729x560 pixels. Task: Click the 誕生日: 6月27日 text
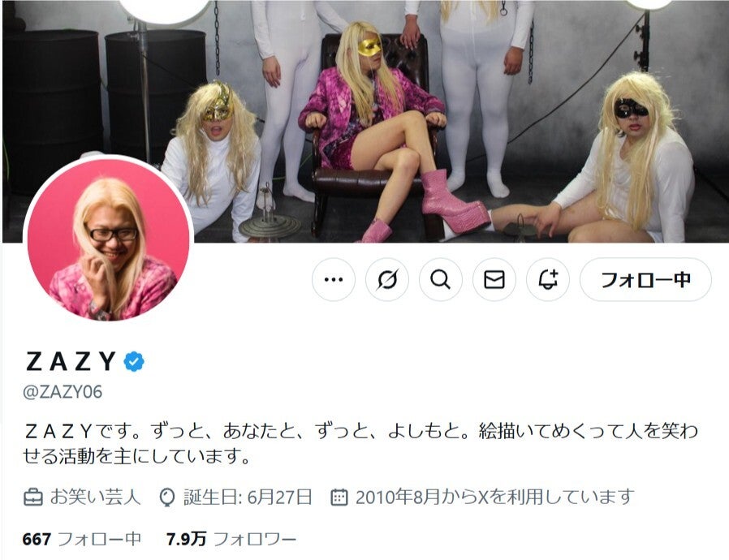[248, 497]
